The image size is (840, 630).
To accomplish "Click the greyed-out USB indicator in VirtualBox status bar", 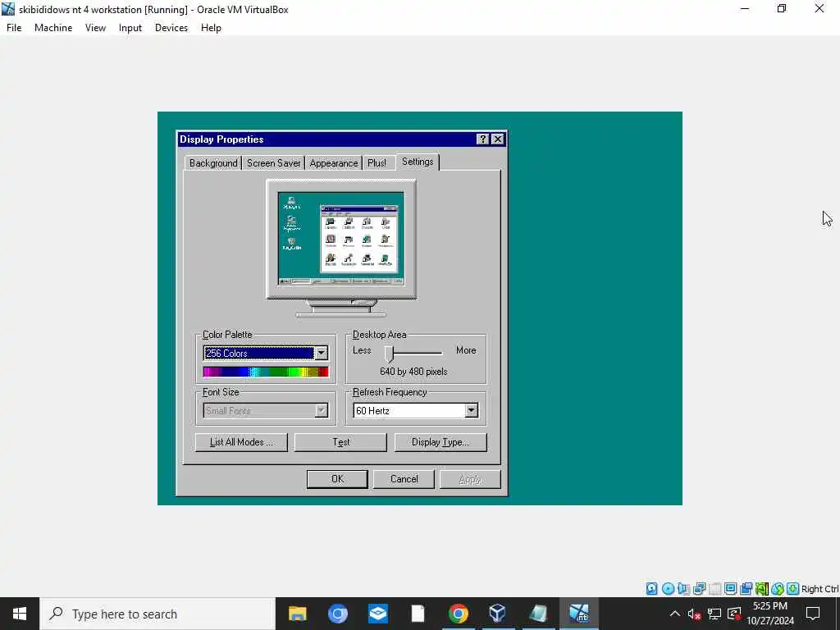I will (714, 589).
